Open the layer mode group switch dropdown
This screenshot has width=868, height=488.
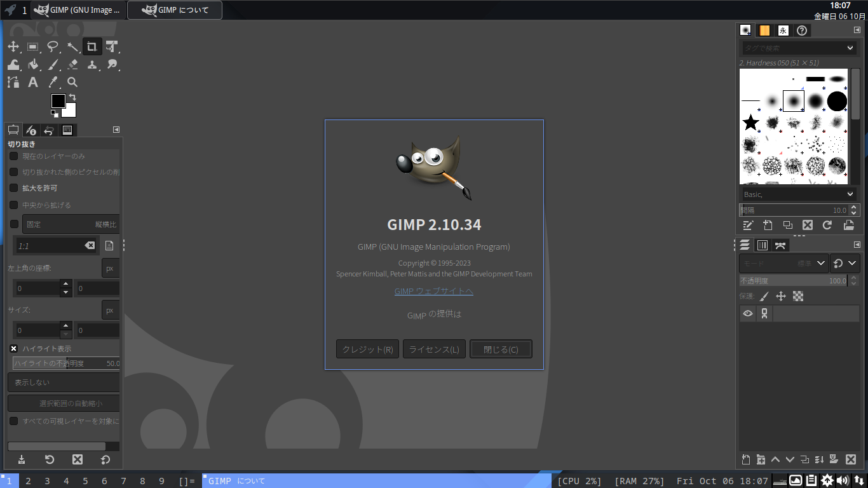pyautogui.click(x=845, y=263)
